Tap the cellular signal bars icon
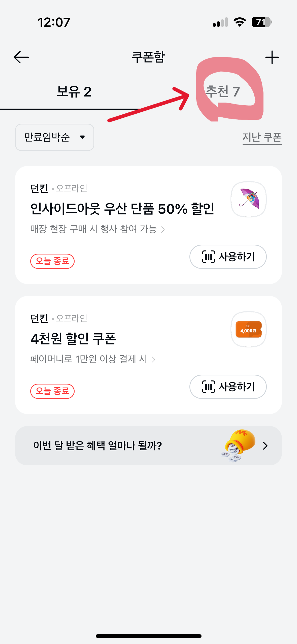The height and width of the screenshot is (644, 297). (220, 22)
